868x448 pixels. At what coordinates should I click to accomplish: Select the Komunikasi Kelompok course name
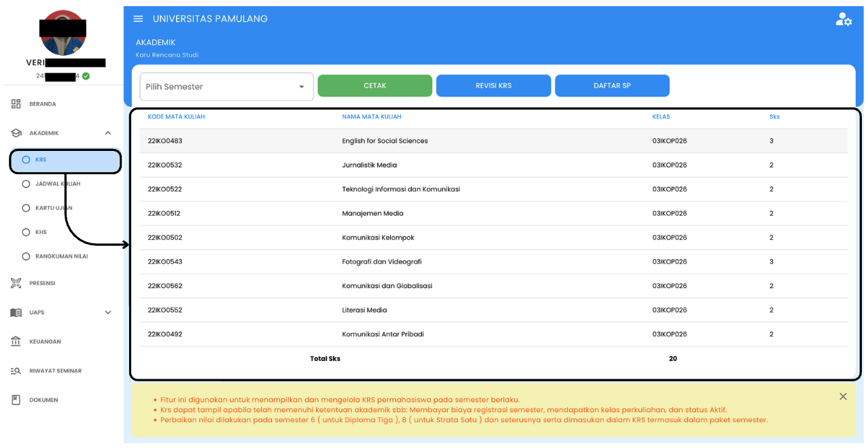click(x=378, y=238)
